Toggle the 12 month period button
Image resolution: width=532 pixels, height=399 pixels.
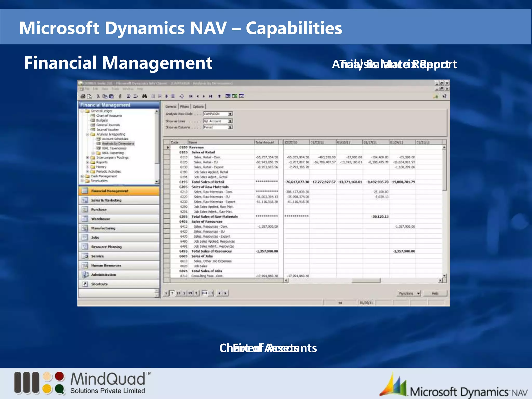(x=190, y=293)
